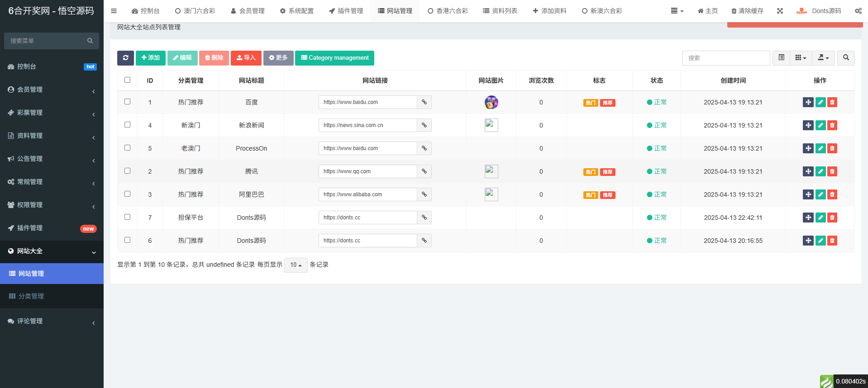Open 分类管理 in sidebar submenu
The height and width of the screenshot is (388, 868).
pyautogui.click(x=31, y=296)
